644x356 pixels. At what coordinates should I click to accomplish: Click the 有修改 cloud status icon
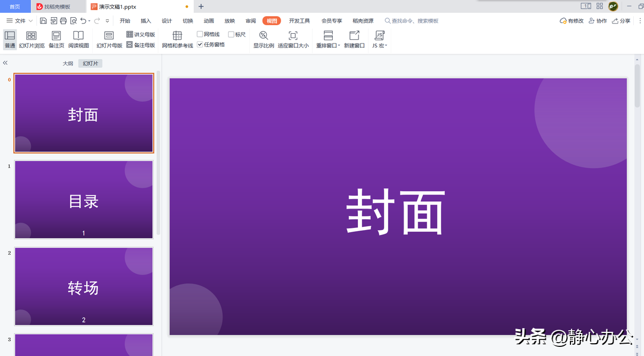pos(572,21)
